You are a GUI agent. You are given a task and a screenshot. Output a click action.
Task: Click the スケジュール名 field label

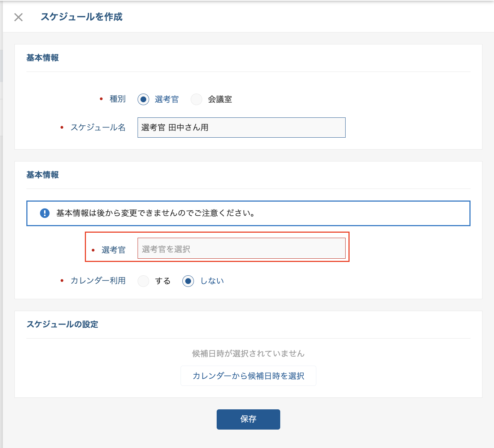pos(98,128)
